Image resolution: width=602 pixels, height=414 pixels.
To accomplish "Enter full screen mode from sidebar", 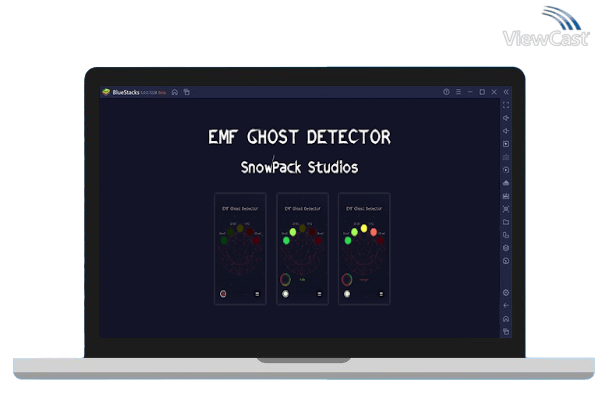I will (506, 105).
